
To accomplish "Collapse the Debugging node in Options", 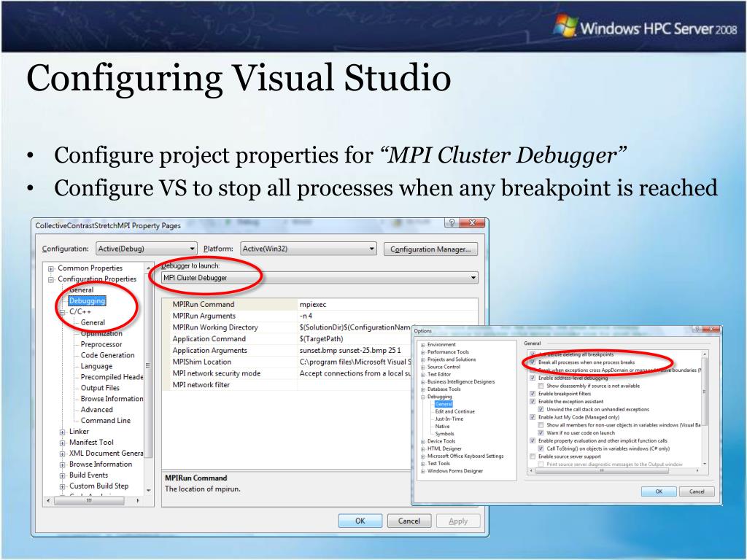I will point(423,397).
